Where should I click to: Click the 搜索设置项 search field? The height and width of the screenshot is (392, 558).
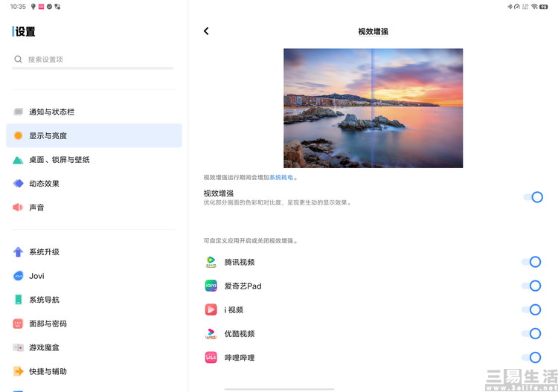92,60
